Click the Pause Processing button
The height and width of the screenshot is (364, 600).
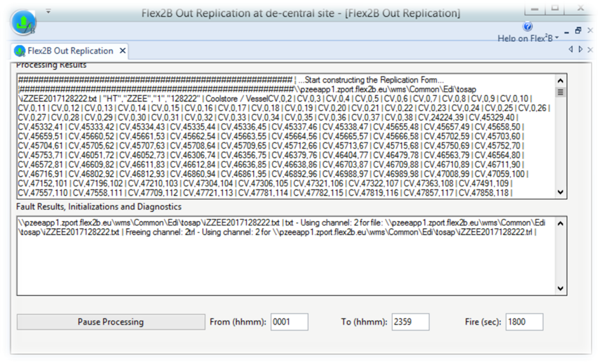click(111, 322)
